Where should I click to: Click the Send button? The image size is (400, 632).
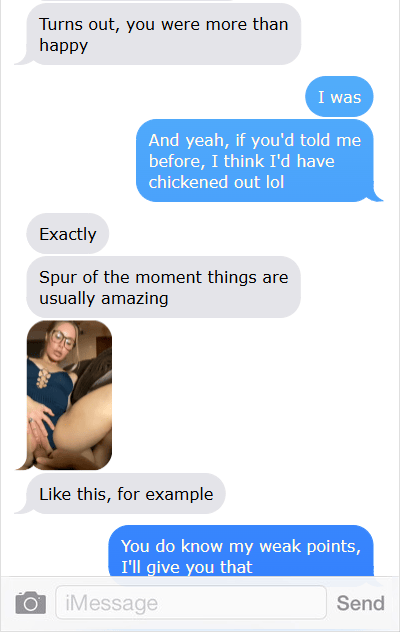360,603
